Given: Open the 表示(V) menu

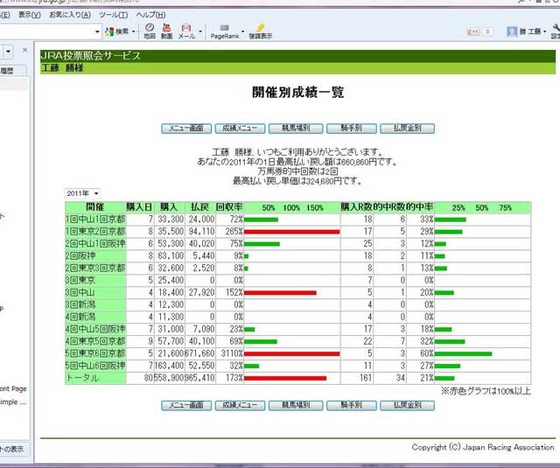Looking at the screenshot, I should [30, 15].
